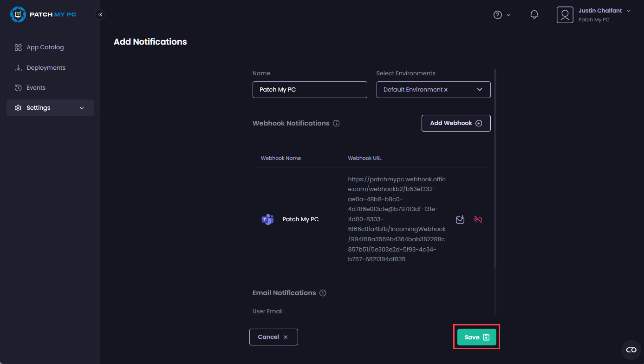Expand the Select Environments dropdown
This screenshot has height=364, width=644.
(x=480, y=90)
